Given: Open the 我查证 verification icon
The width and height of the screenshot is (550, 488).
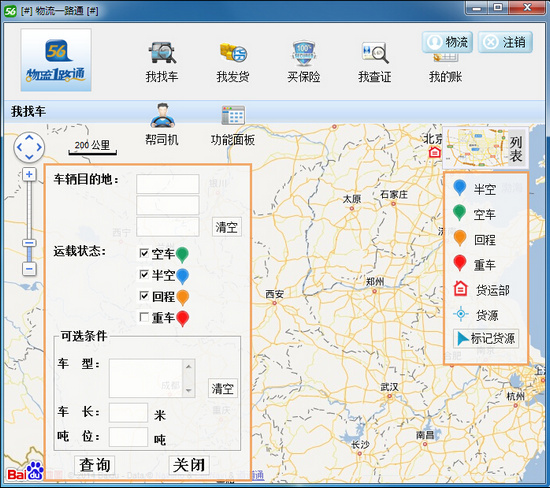Looking at the screenshot, I should pyautogui.click(x=375, y=53).
